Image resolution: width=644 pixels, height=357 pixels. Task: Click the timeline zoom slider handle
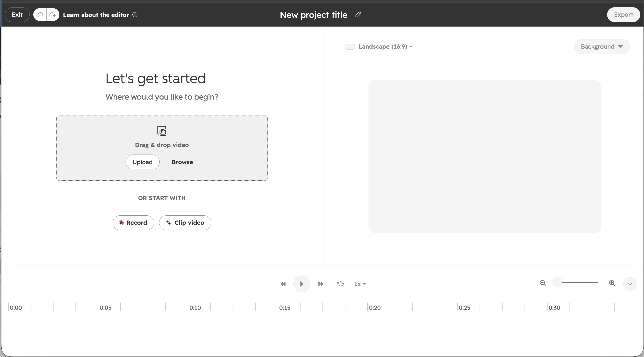(x=557, y=283)
